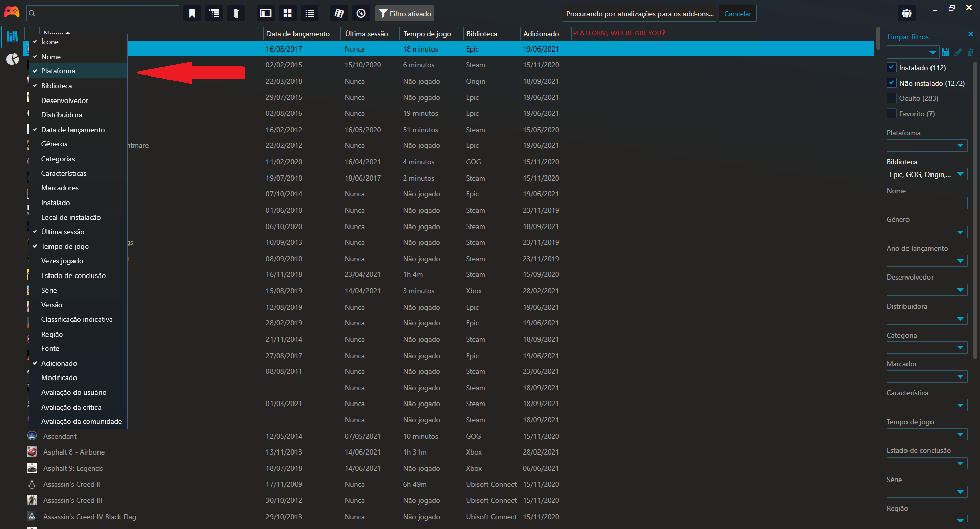Open the library sidebar icon

(12, 36)
